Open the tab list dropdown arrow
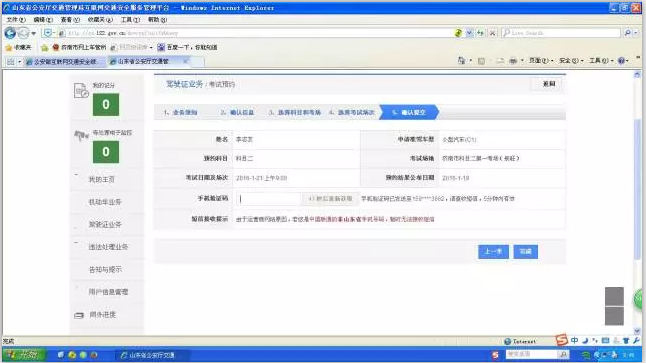646x363 pixels. pyautogui.click(x=19, y=61)
